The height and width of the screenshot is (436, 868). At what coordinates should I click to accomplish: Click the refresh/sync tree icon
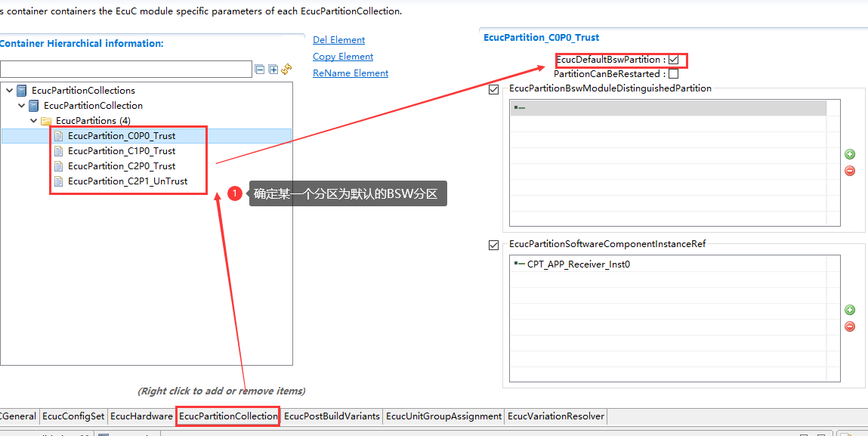click(x=286, y=70)
